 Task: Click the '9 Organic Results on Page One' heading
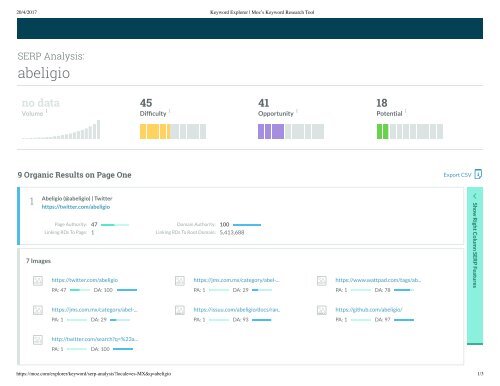pyautogui.click(x=74, y=175)
